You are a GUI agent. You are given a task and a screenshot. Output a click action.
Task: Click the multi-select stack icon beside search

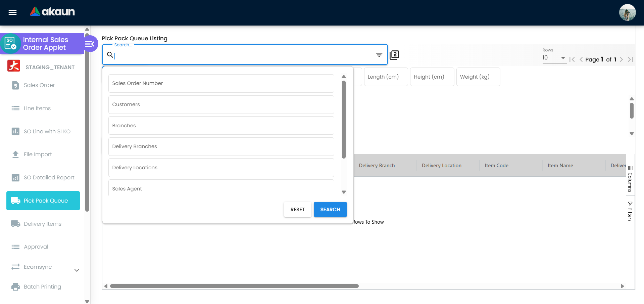point(394,55)
